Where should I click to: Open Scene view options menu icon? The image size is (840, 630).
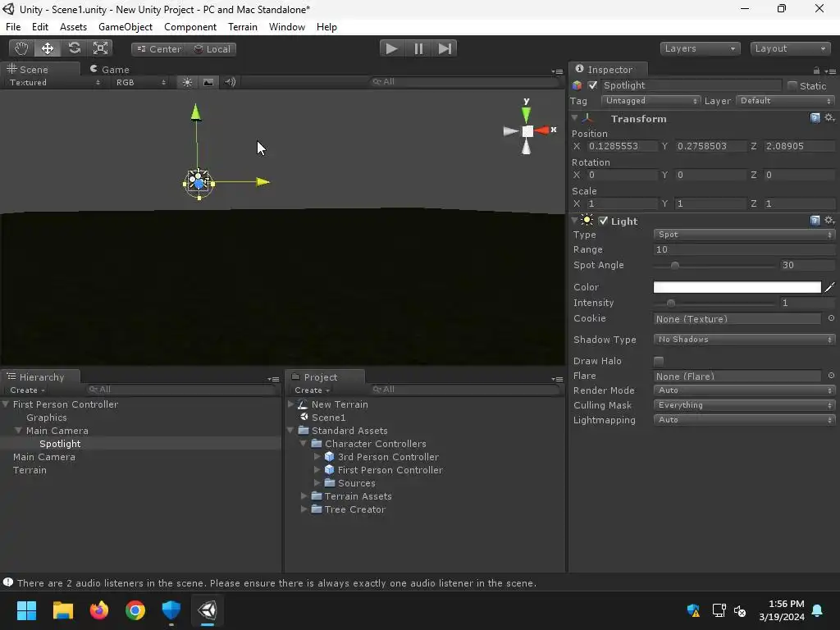click(x=557, y=71)
